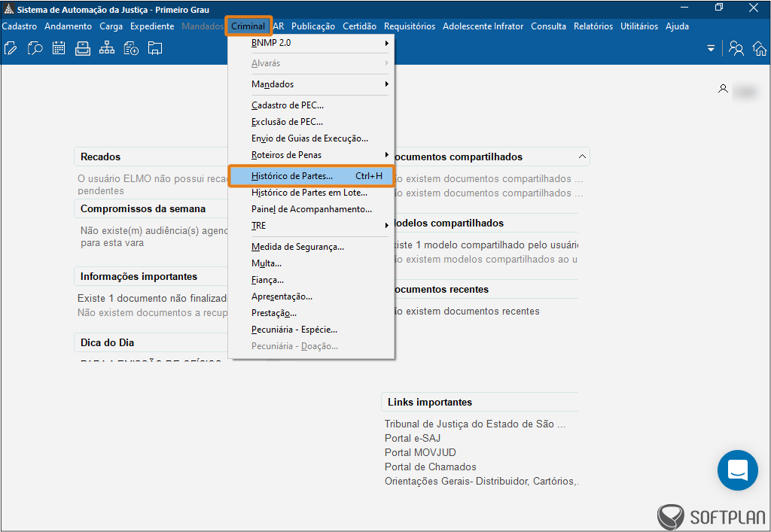Click the two-users icon in toolbar

pyautogui.click(x=736, y=48)
